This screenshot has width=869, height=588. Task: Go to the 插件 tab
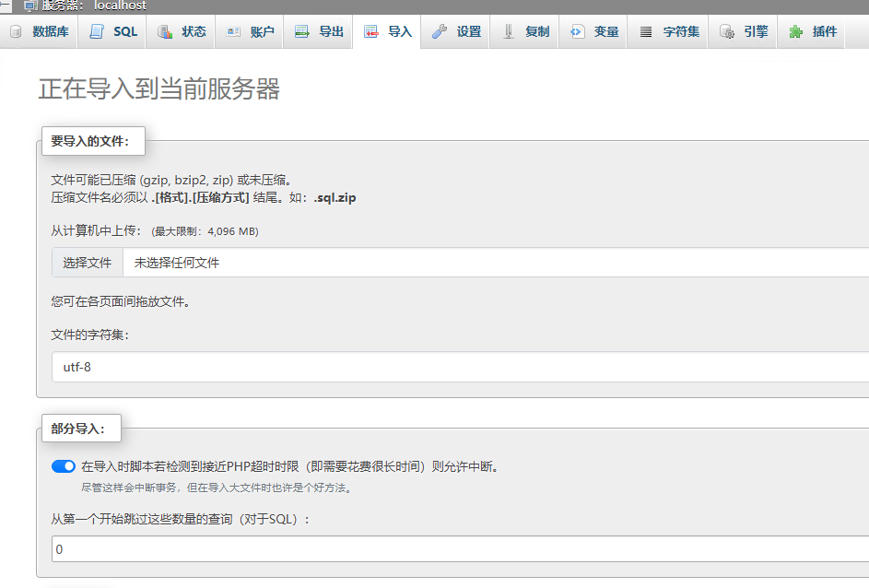(x=814, y=32)
